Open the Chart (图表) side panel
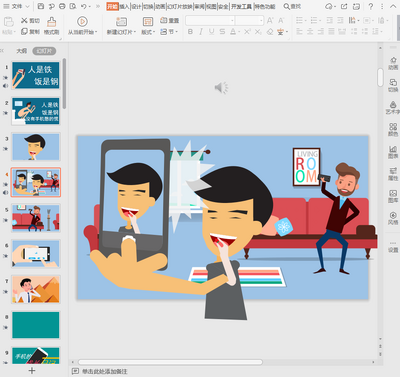The width and height of the screenshot is (400, 377). [x=393, y=152]
